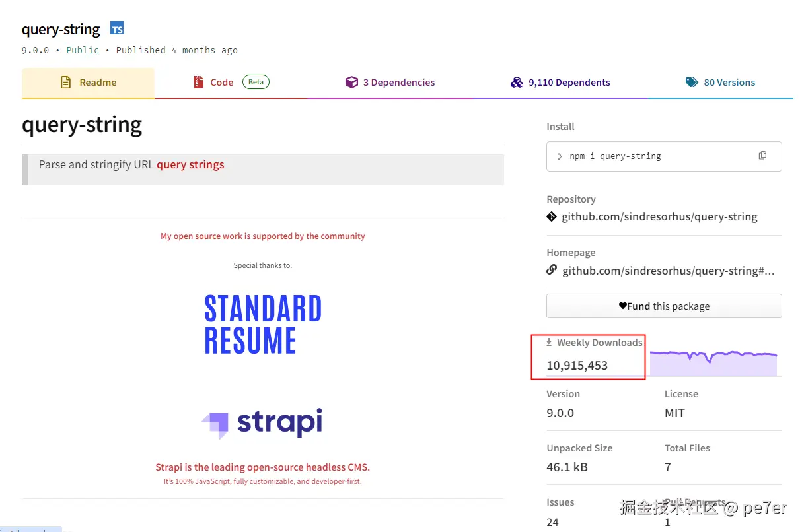Click the Pull Requests count 1
This screenshot has height=532, width=802.
(x=667, y=522)
